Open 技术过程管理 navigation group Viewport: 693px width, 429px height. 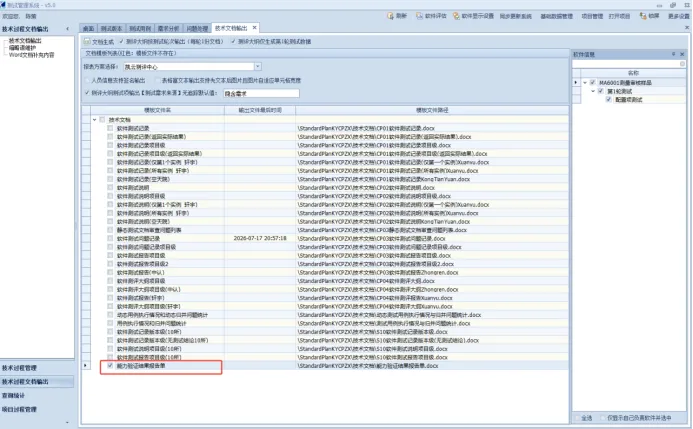click(37, 368)
